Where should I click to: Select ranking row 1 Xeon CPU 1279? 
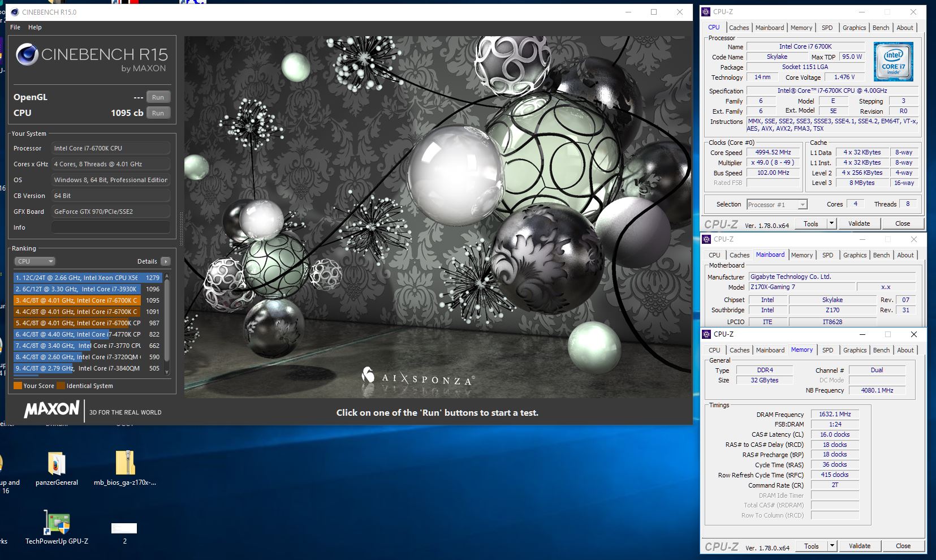tap(88, 278)
